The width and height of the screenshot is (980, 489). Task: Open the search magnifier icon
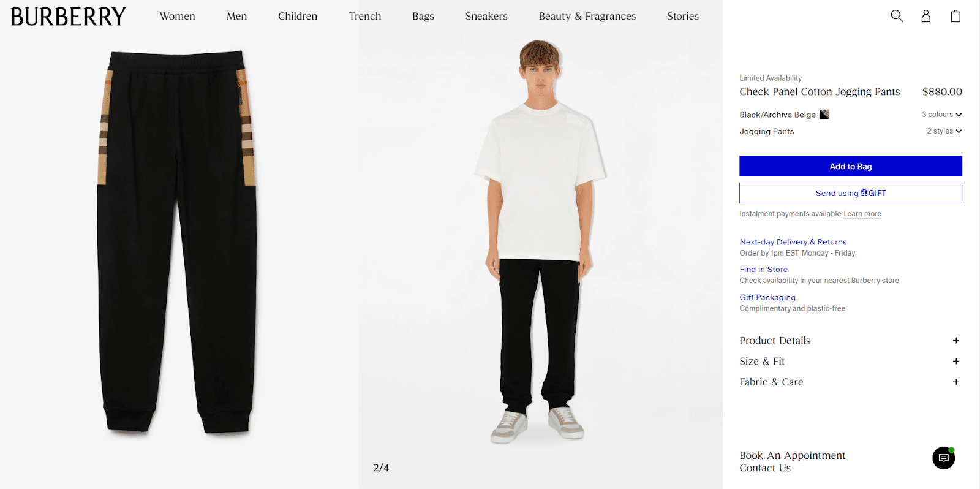[897, 16]
